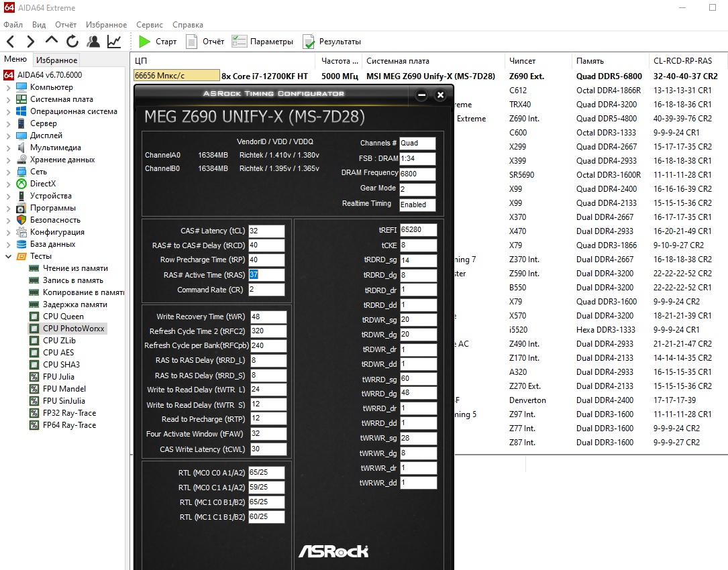728x570 pixels.
Task: Click the back navigation arrow in toolbar
Action: pos(11,42)
